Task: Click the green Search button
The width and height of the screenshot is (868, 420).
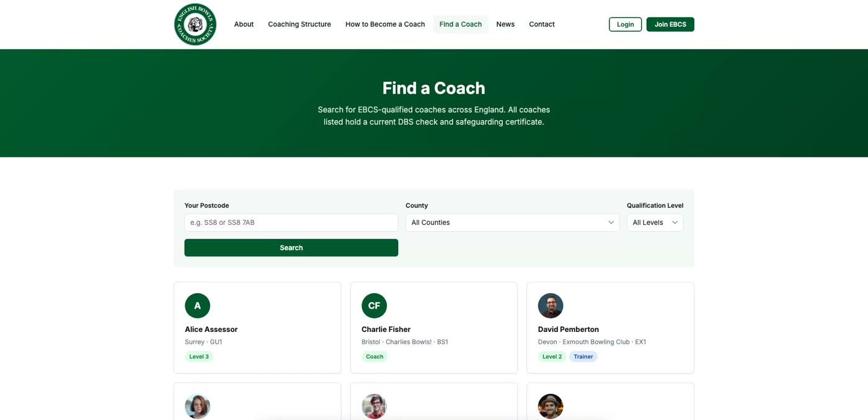Action: pyautogui.click(x=291, y=248)
